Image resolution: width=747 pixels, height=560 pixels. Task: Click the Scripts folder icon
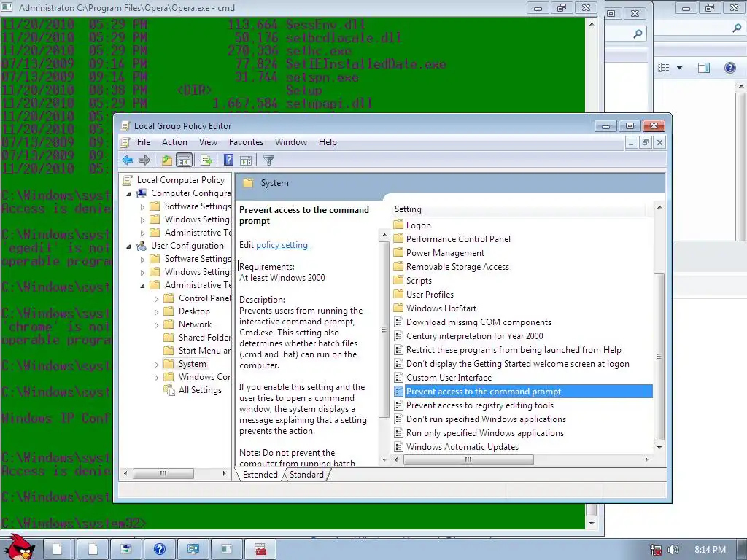398,280
